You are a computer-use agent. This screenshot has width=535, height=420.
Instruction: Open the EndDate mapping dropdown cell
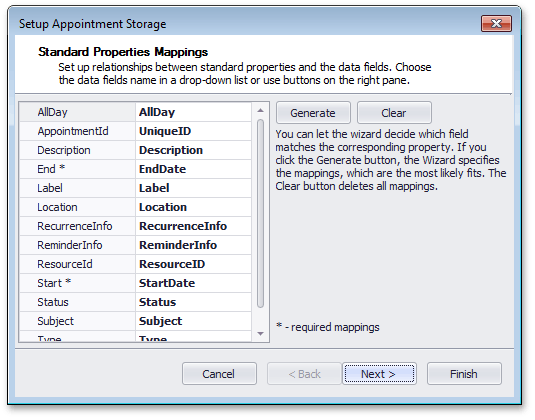point(193,169)
